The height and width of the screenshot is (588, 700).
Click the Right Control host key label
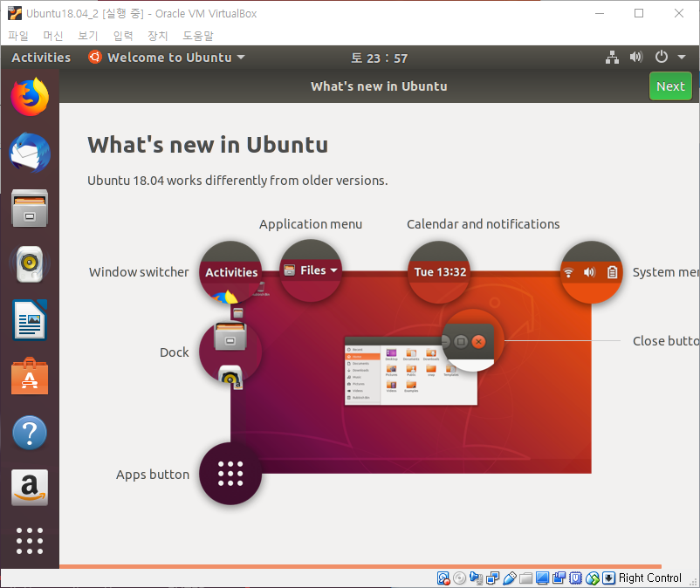[x=649, y=578]
